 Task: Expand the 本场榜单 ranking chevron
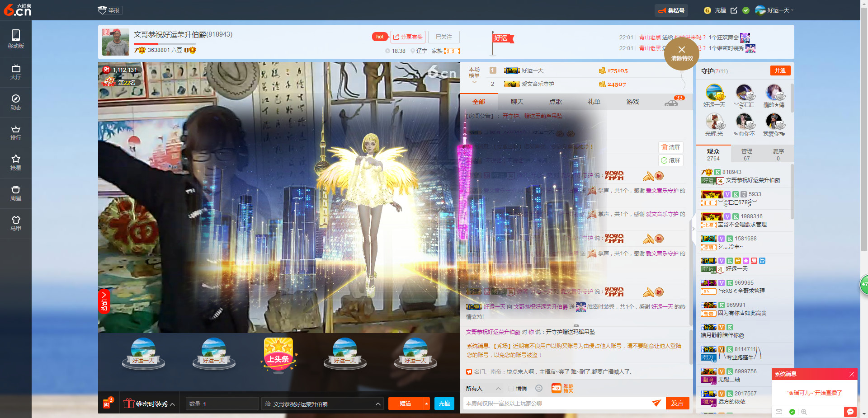(474, 83)
